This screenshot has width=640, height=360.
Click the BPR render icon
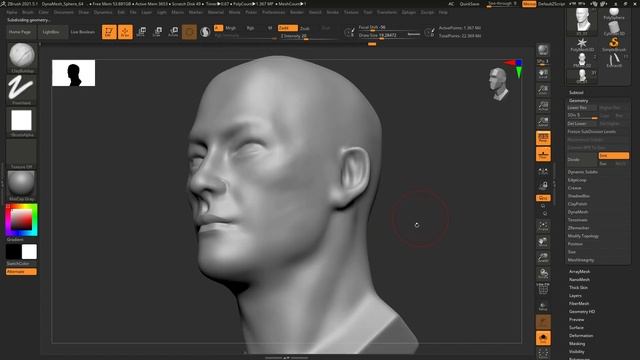click(x=543, y=50)
